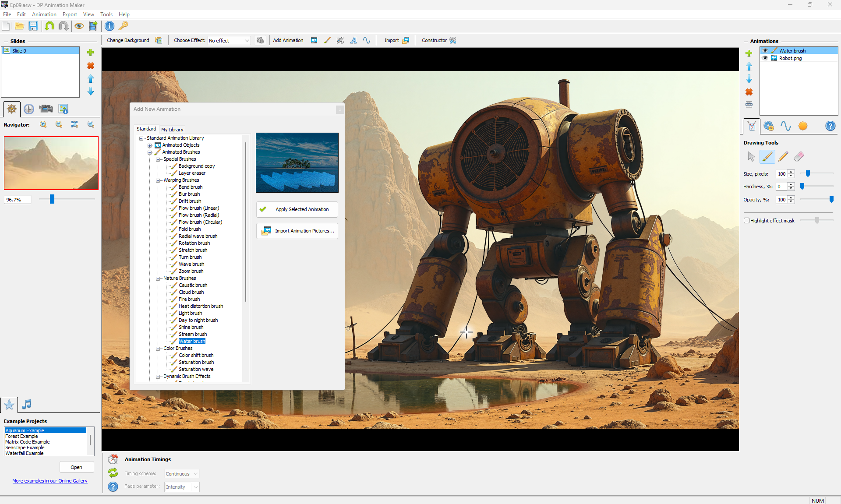Click the zoom in navigator icon
841x504 pixels.
(x=43, y=125)
